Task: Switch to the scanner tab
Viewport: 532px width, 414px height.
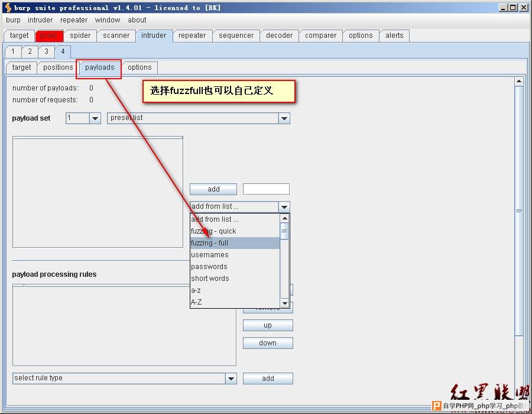Action: pyautogui.click(x=116, y=35)
